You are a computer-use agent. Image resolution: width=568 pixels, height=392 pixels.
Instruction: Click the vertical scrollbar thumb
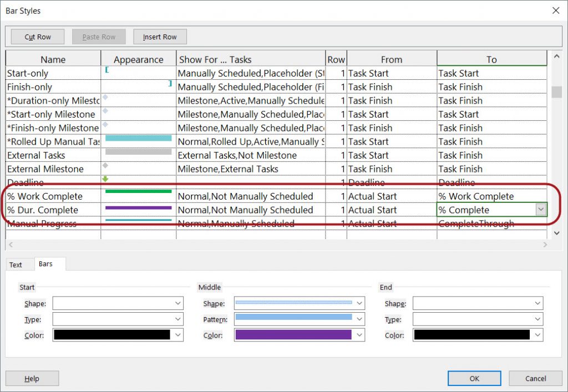pos(556,92)
